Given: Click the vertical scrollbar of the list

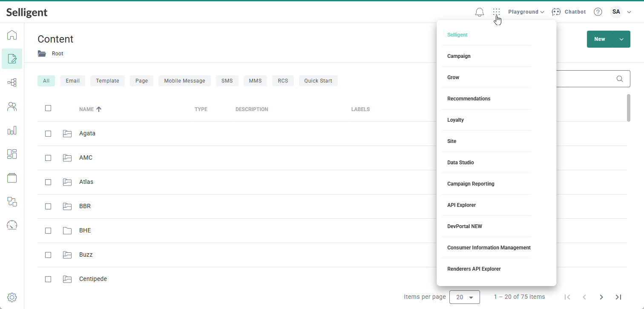Looking at the screenshot, I should [x=628, y=108].
